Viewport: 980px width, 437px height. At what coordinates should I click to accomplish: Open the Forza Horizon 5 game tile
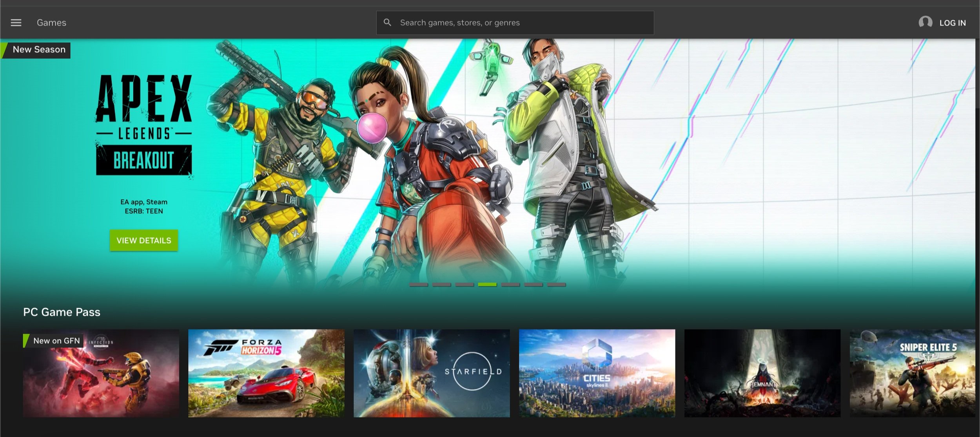point(266,373)
